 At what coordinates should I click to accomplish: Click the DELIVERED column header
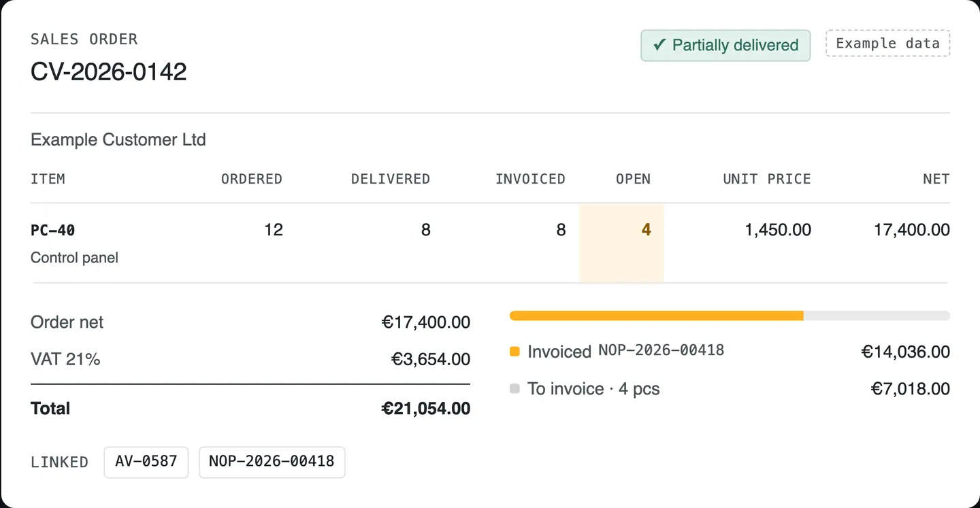391,179
